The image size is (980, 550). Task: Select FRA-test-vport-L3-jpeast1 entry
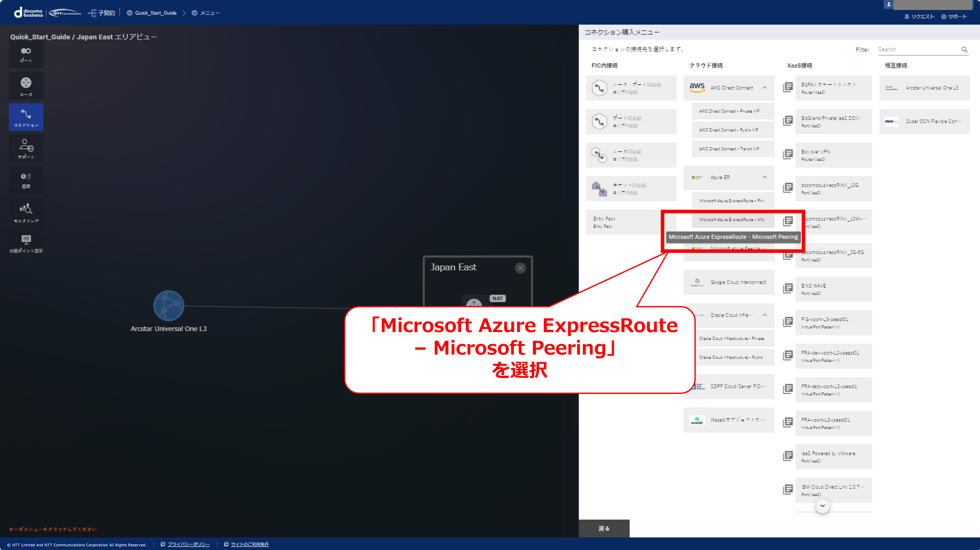point(834,389)
